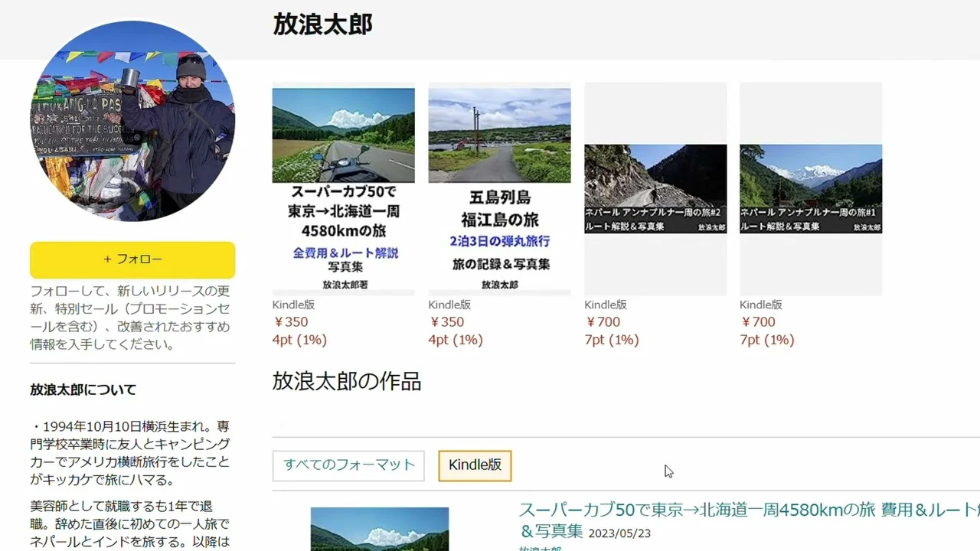
Task: Click the 放浪太郎 author name heading
Action: [322, 24]
